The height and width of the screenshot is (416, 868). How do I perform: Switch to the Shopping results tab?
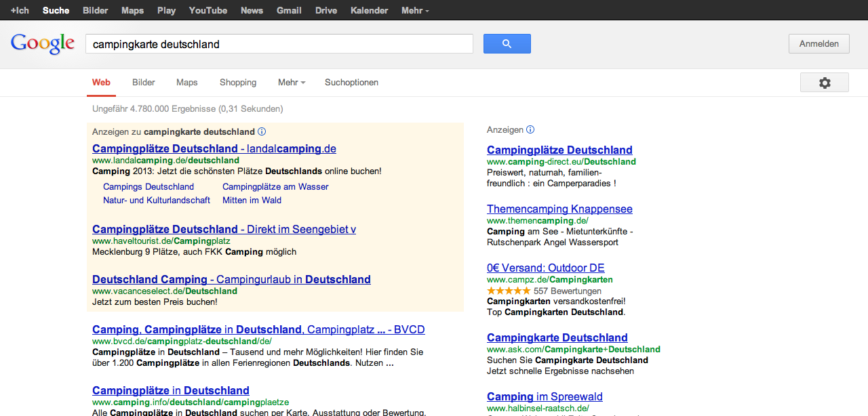(x=238, y=83)
